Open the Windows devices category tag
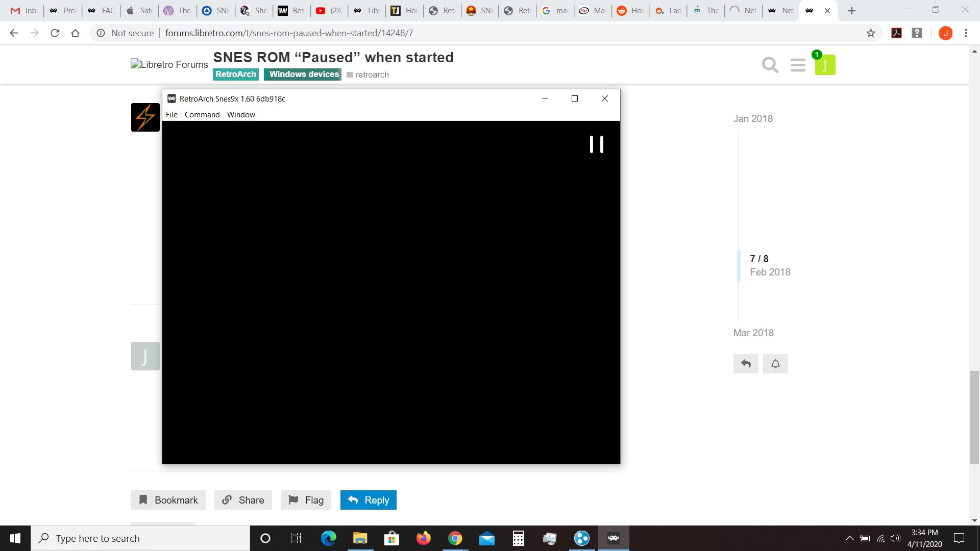Screen dimensions: 980x551 click(x=303, y=74)
